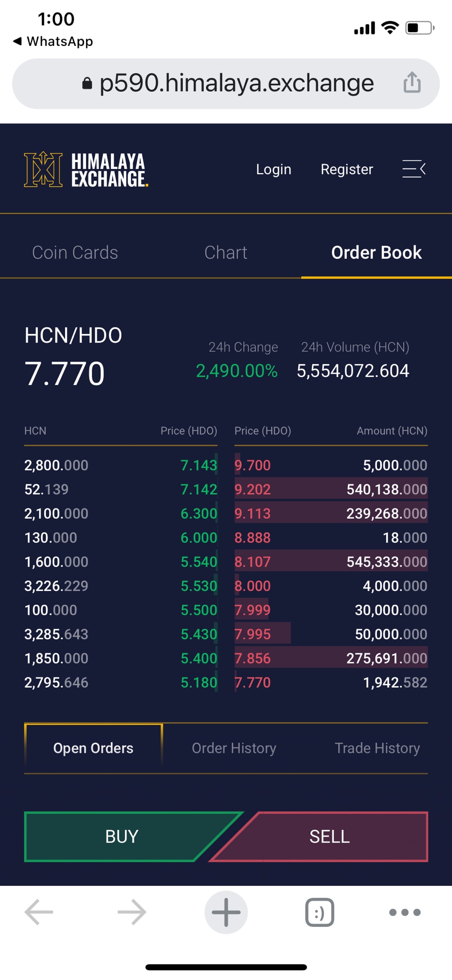Tap bid amount 3,226.229
Viewport: 452px width, 980px height.
pyautogui.click(x=56, y=586)
